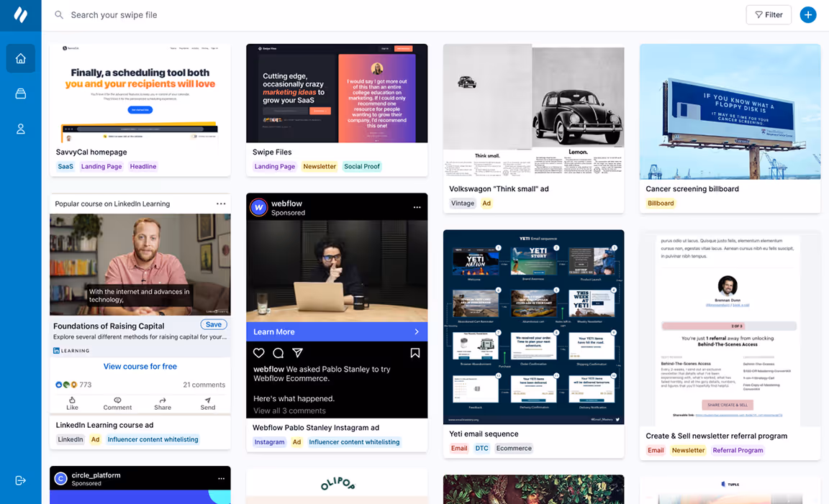The width and height of the screenshot is (829, 504).
Task: Open the Volkswagen Think small ad image
Action: [533, 112]
